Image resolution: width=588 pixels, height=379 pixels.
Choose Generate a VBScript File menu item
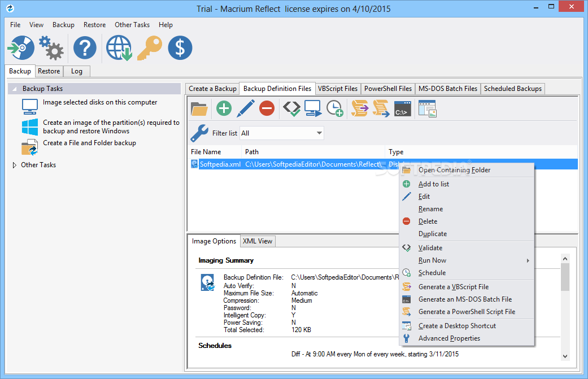[x=467, y=287]
